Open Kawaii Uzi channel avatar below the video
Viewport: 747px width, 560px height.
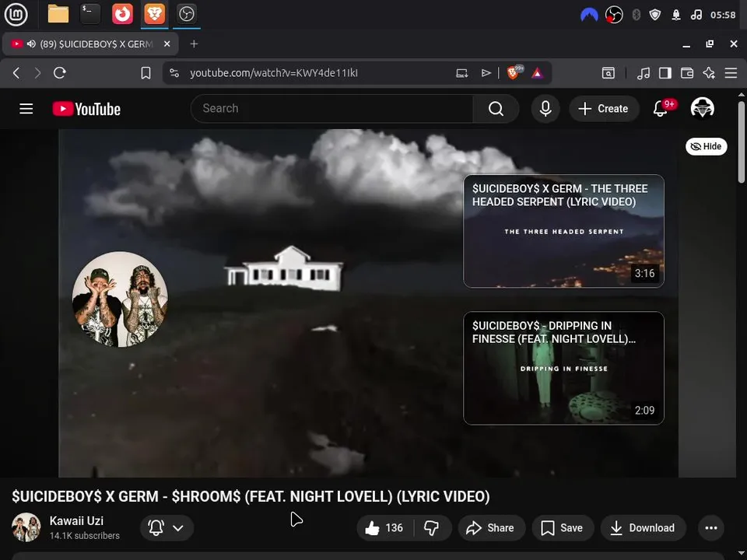click(26, 527)
